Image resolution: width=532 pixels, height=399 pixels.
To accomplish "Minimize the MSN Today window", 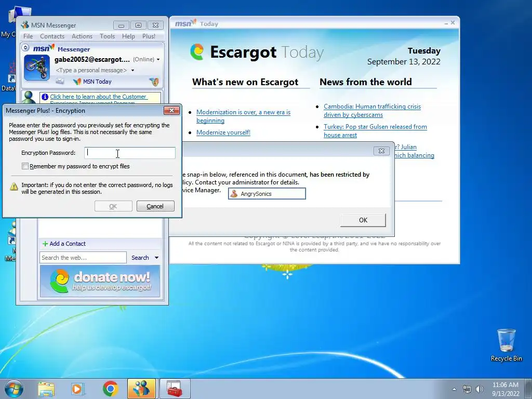I will click(446, 23).
